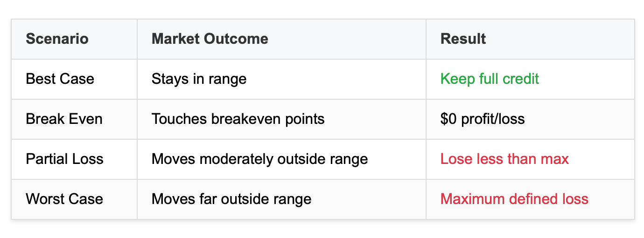Click the Result column header
This screenshot has height=238, width=644.
[x=530, y=39]
